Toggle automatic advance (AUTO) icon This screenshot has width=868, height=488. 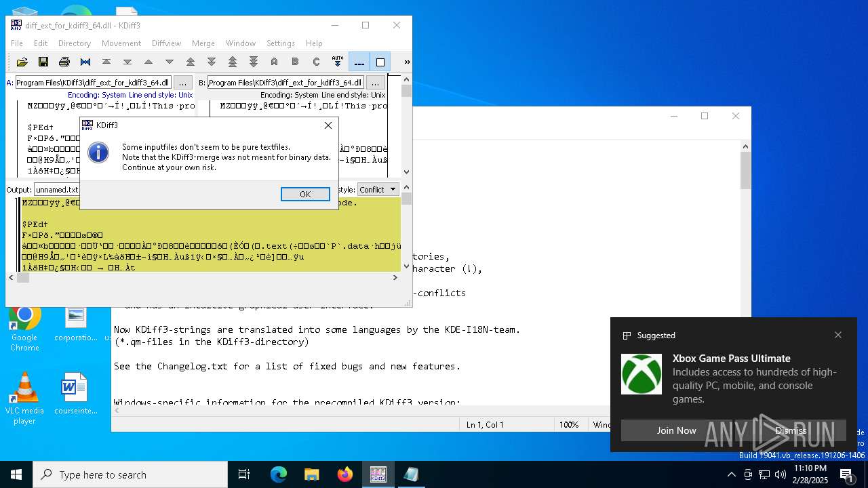point(337,62)
